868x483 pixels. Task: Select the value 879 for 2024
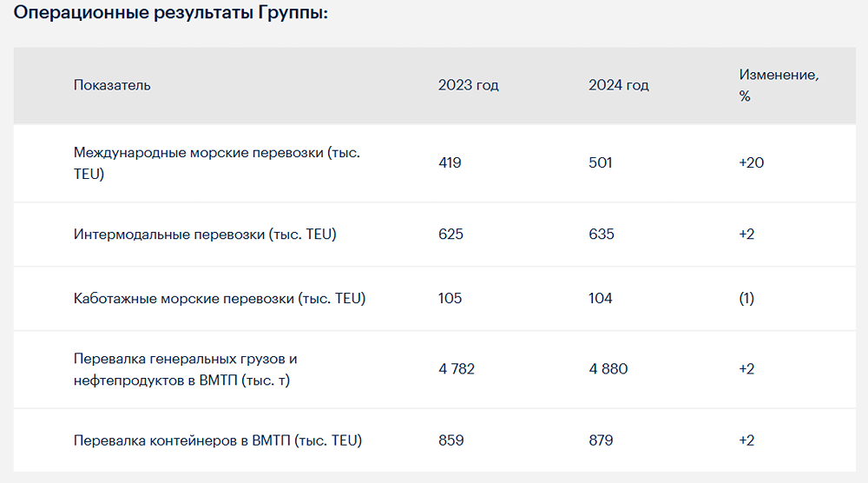[601, 440]
